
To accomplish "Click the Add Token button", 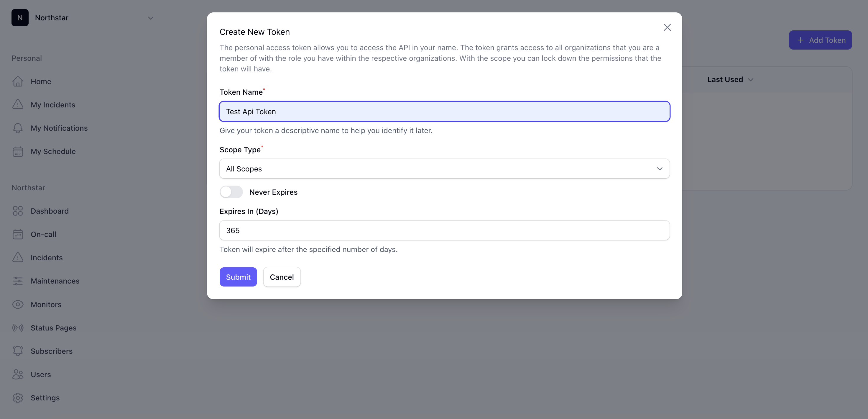I will click(x=820, y=40).
